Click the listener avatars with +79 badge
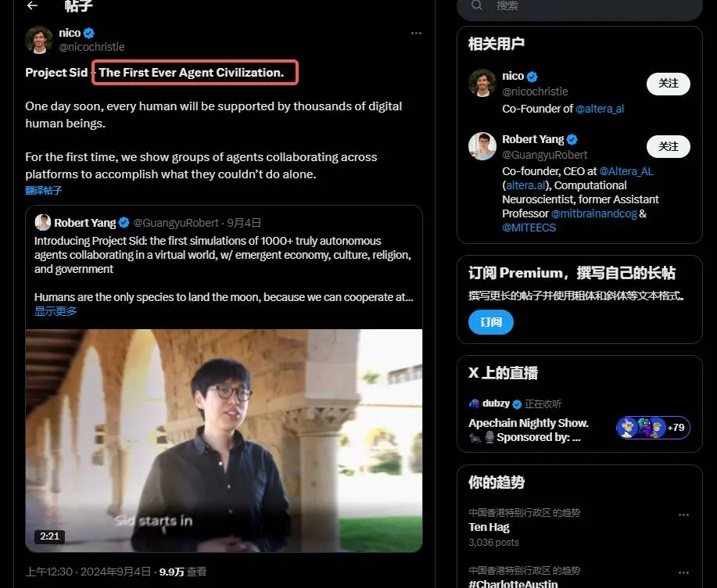The image size is (717, 588). point(653,428)
